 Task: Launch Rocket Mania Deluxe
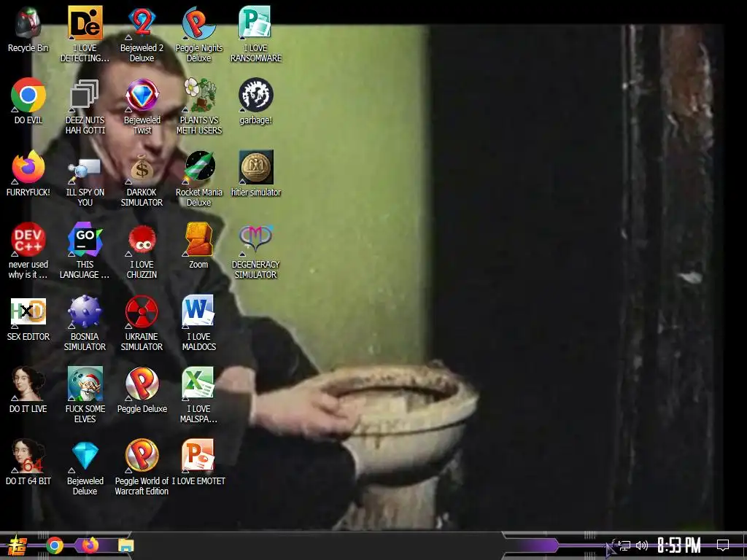pos(200,167)
